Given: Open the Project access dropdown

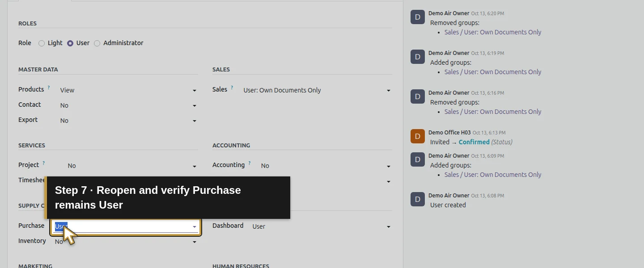Looking at the screenshot, I should pos(132,166).
